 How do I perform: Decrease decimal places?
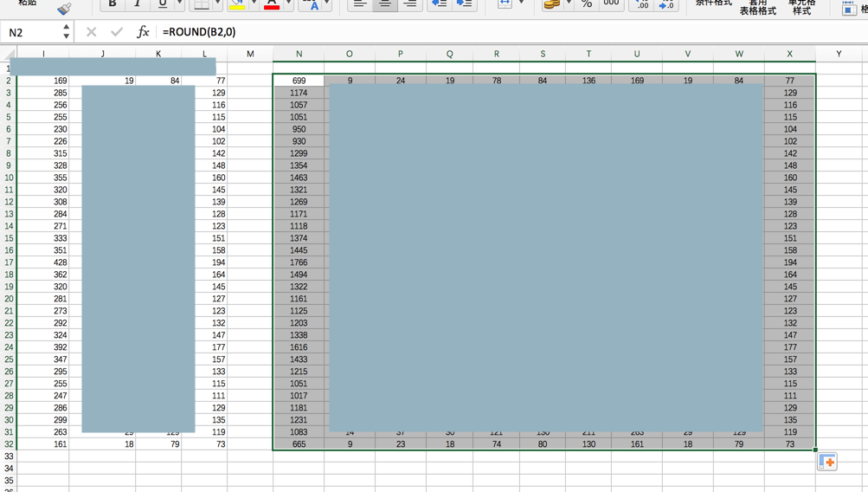(x=666, y=3)
